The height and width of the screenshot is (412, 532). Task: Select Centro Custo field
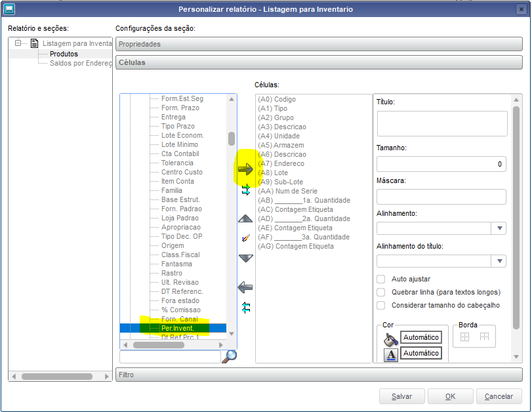tap(182, 172)
